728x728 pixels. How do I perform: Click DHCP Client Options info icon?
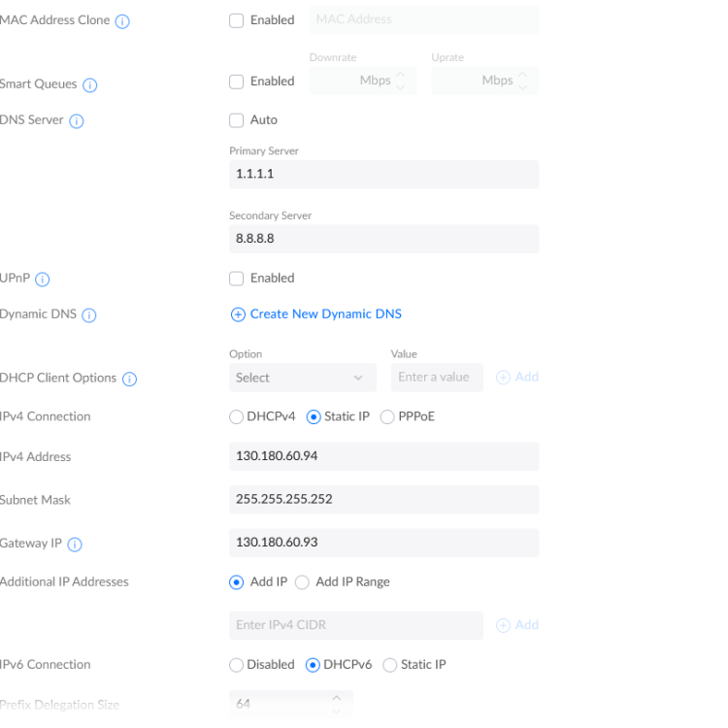[x=130, y=379]
